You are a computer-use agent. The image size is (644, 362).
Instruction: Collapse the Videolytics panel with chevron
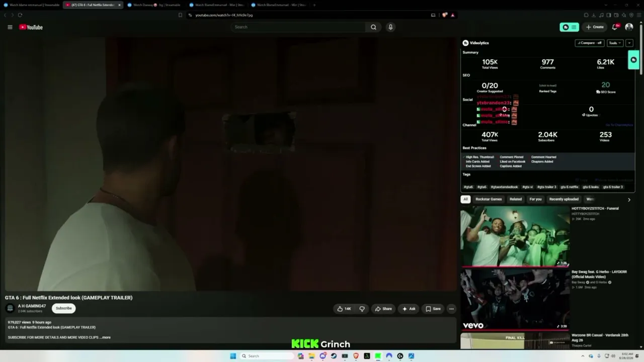(x=629, y=43)
